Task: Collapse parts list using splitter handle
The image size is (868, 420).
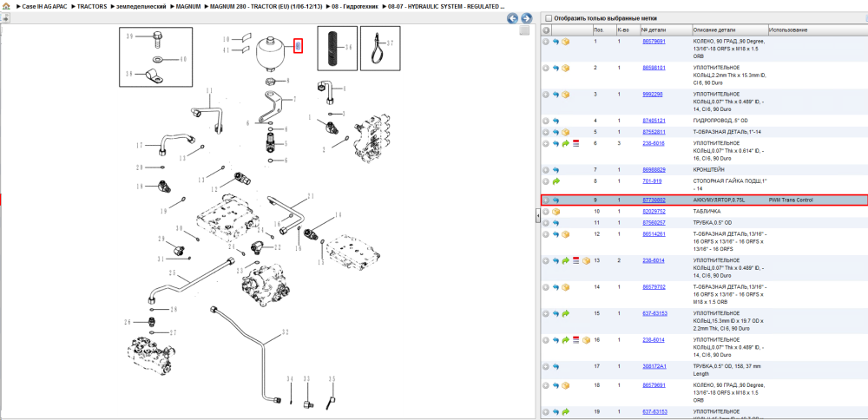Action: pos(537,216)
